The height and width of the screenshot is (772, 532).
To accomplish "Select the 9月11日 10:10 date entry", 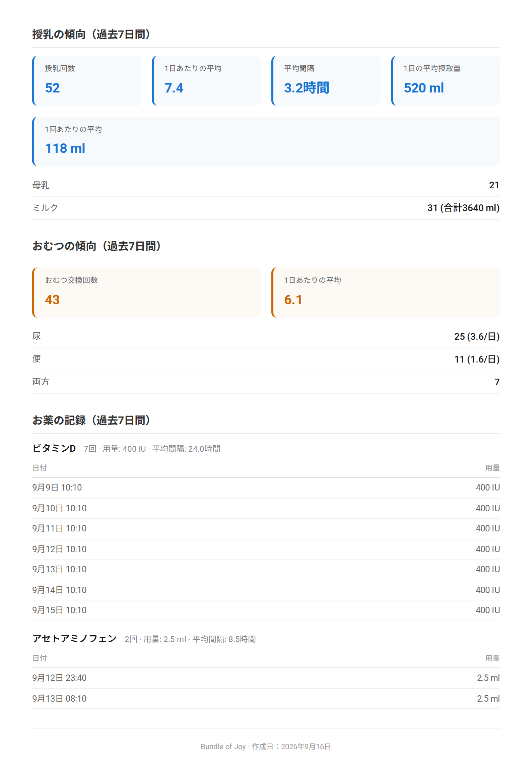I will coord(59,528).
